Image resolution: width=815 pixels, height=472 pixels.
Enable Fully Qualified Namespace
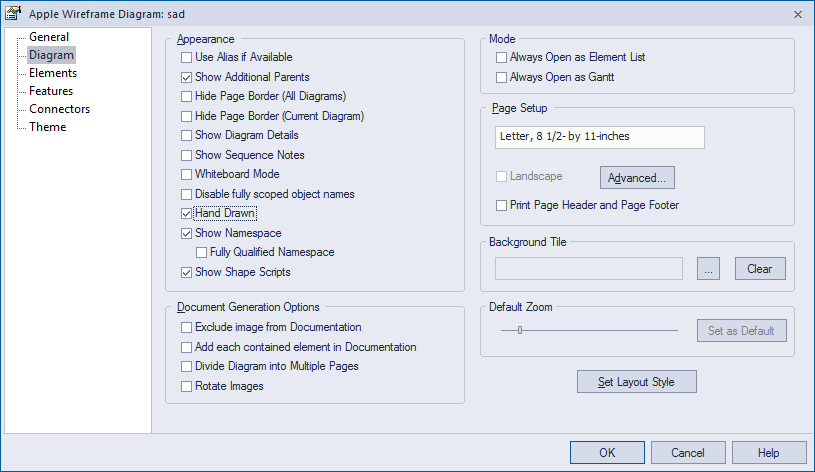pyautogui.click(x=202, y=253)
